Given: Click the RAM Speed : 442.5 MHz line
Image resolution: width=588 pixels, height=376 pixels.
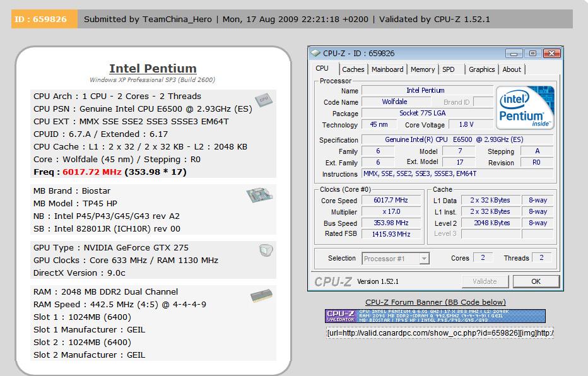Looking at the screenshot, I should 120,305.
